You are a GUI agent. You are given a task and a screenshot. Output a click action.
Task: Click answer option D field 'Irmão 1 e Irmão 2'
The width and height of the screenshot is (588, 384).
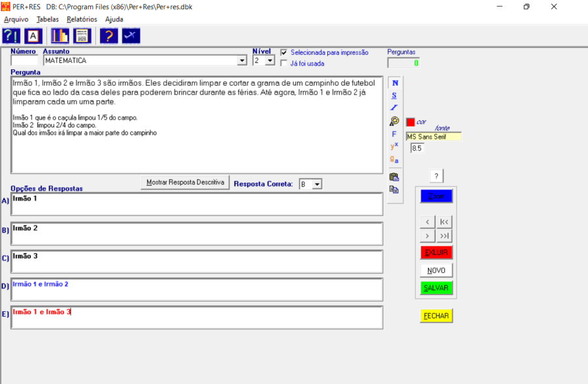tap(197, 289)
